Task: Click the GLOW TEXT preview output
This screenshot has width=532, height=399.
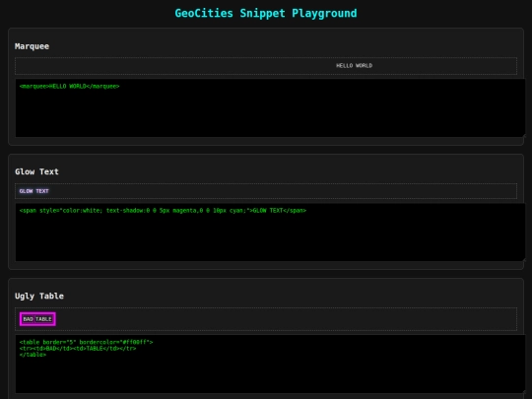Action: [33, 191]
